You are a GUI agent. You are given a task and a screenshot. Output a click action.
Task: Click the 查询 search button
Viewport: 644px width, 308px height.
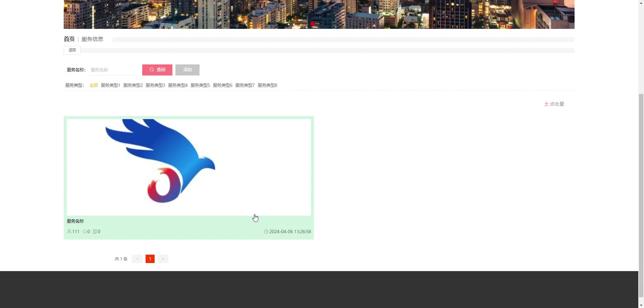157,70
